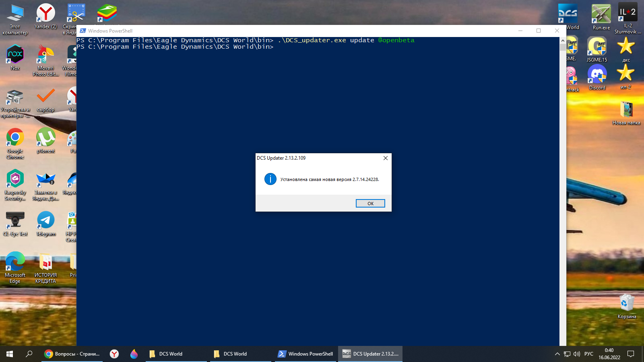The height and width of the screenshot is (362, 644).
Task: Open the Windows Start menu
Action: [x=10, y=354]
